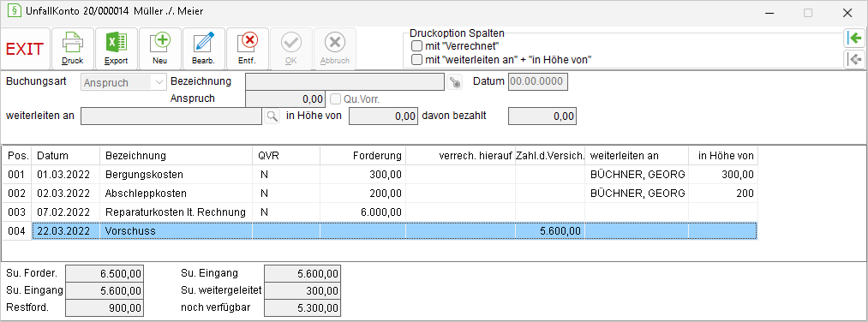Click the Datum column header in table

pyautogui.click(x=66, y=156)
